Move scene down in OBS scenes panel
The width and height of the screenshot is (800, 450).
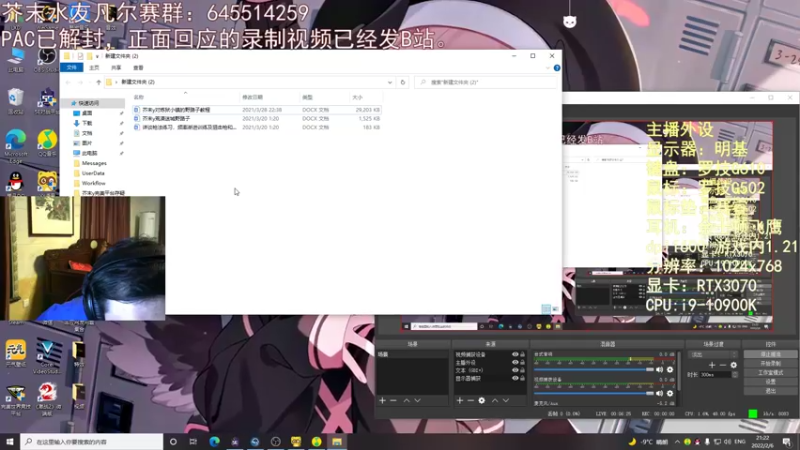click(x=417, y=401)
